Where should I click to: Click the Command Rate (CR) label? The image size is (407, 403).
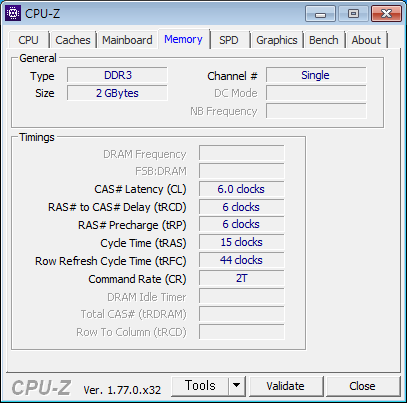tap(137, 279)
